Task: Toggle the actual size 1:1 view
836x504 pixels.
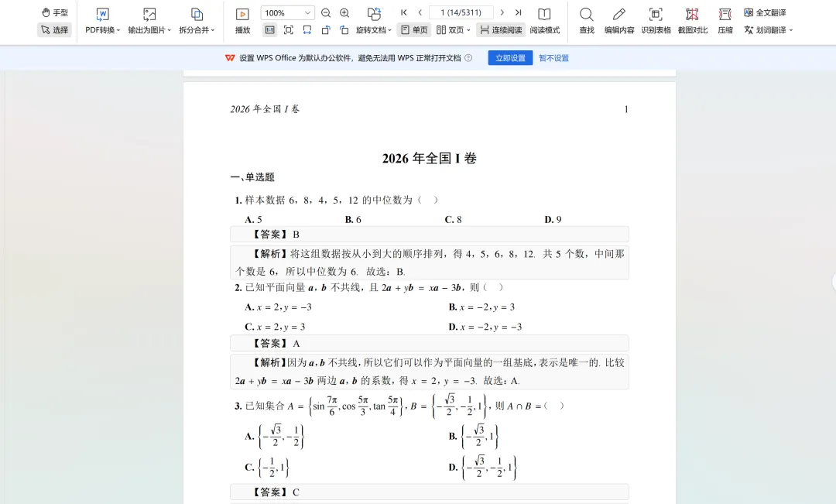Action: point(270,30)
